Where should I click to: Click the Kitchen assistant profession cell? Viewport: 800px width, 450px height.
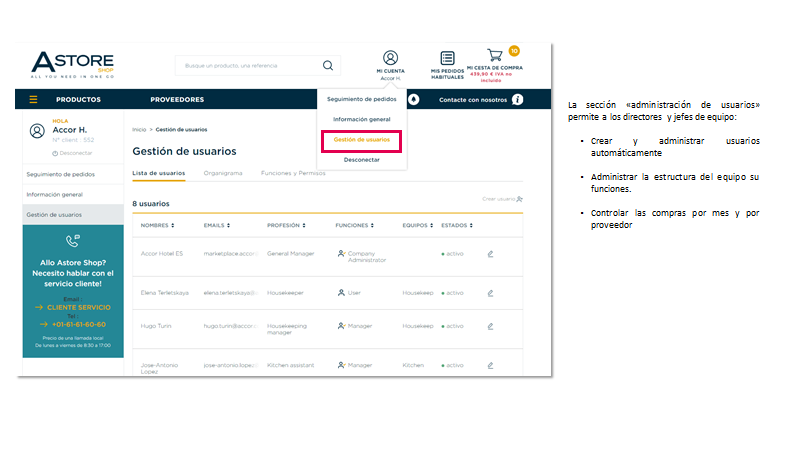click(291, 365)
